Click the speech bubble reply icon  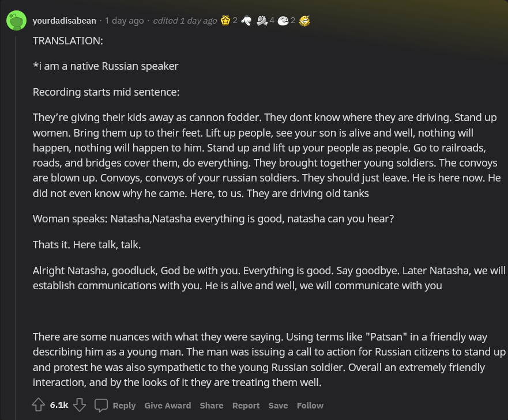[101, 405]
